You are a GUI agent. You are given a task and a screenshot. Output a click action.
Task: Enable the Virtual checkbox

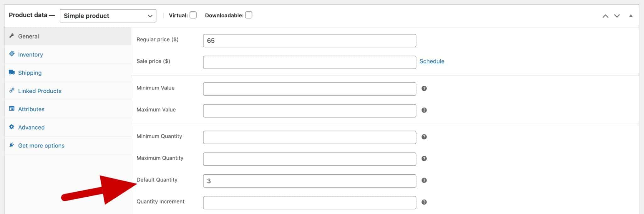(193, 14)
